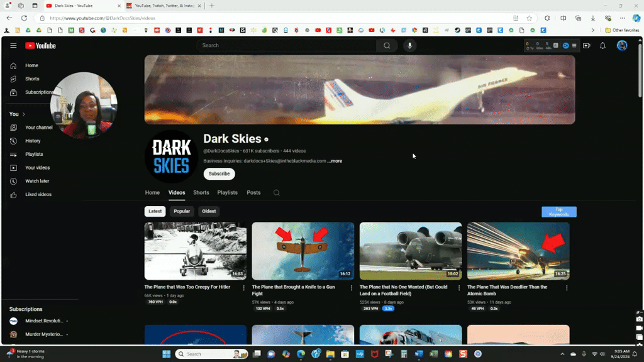Screen dimensions: 644x362
Task: Open The Plane that Was Too Creepy For Hitler title
Action: pyautogui.click(x=187, y=287)
